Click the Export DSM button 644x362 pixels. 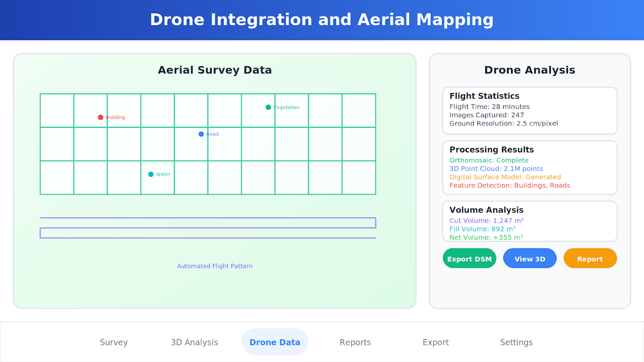pyautogui.click(x=469, y=258)
